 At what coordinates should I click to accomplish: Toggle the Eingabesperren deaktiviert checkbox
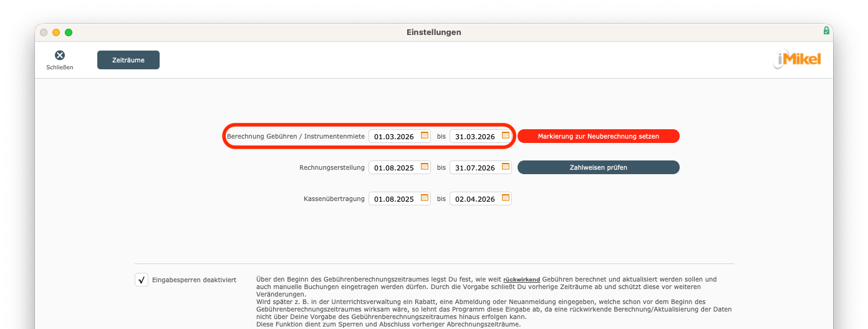(x=142, y=280)
